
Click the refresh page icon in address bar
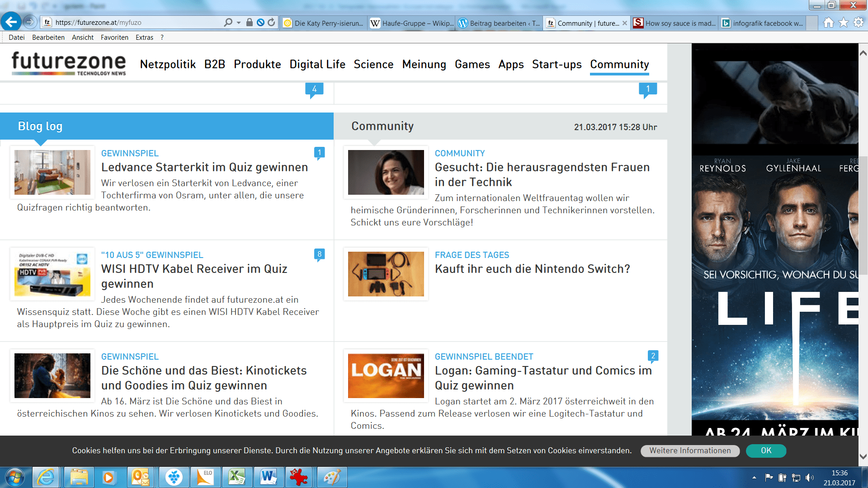[271, 23]
